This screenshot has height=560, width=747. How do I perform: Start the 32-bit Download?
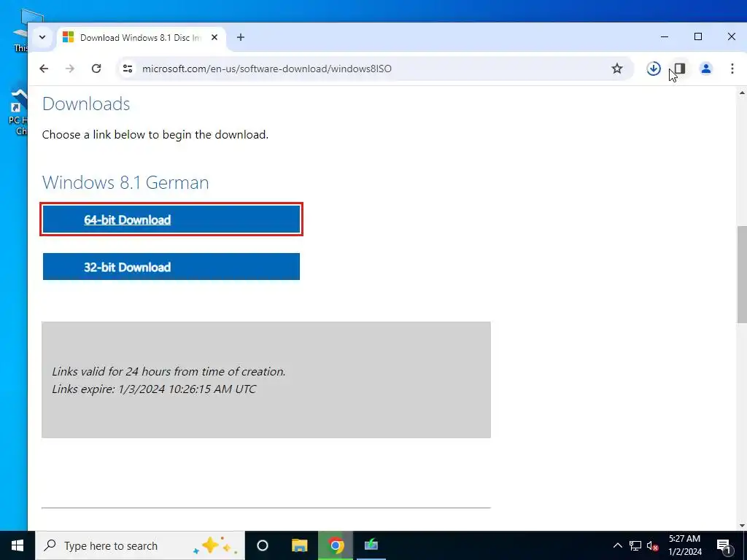click(171, 267)
